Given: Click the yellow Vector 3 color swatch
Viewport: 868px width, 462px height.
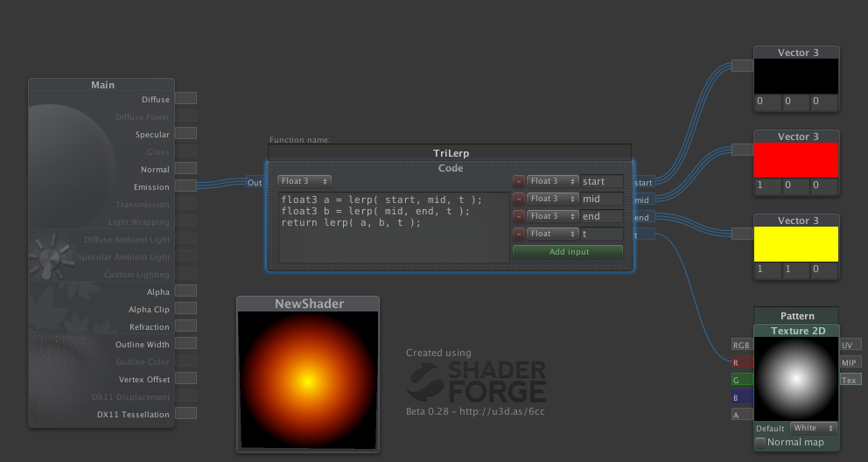Looking at the screenshot, I should pyautogui.click(x=796, y=244).
